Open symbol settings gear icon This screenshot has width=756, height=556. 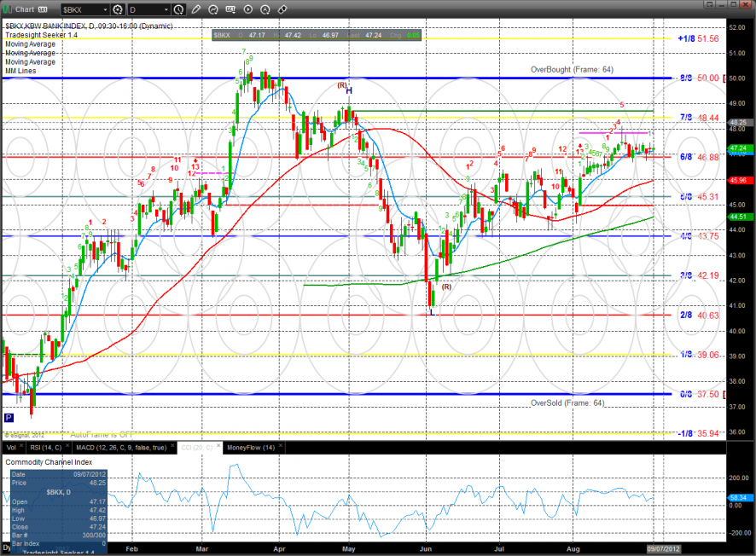tap(117, 9)
